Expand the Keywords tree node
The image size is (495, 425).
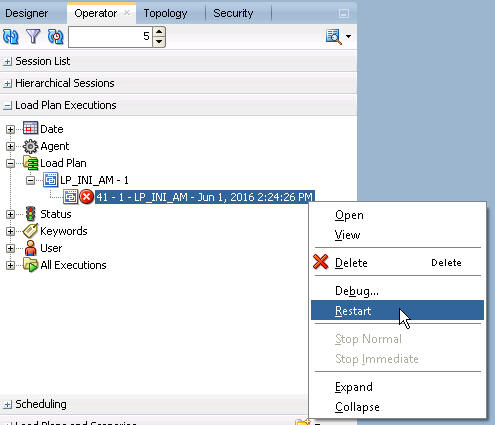[x=10, y=231]
